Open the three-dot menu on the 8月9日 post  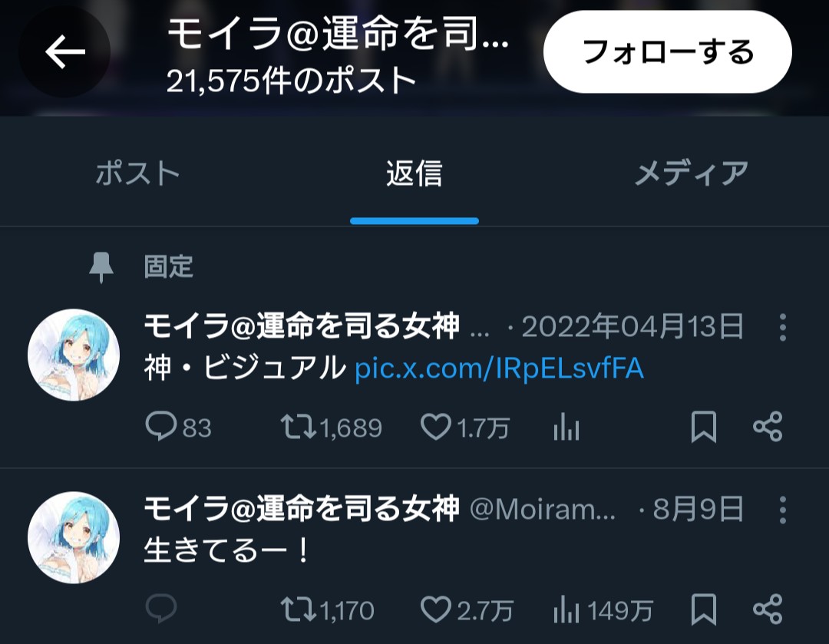(783, 510)
